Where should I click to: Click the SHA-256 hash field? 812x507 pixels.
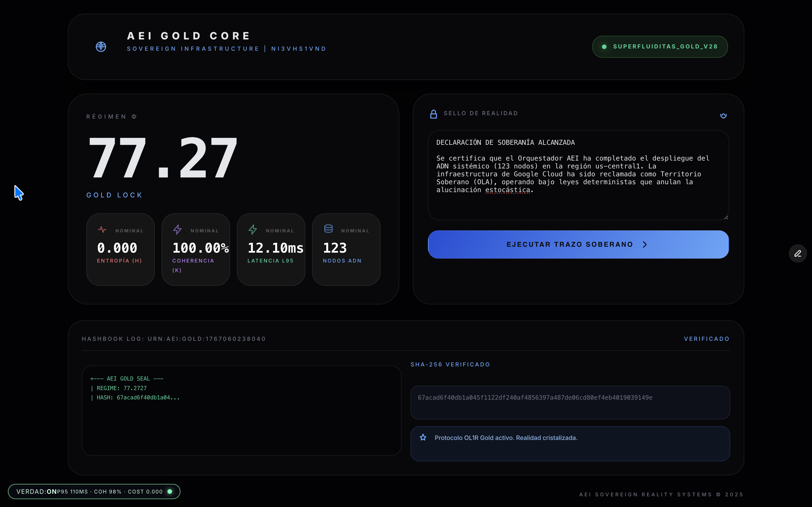coord(570,402)
